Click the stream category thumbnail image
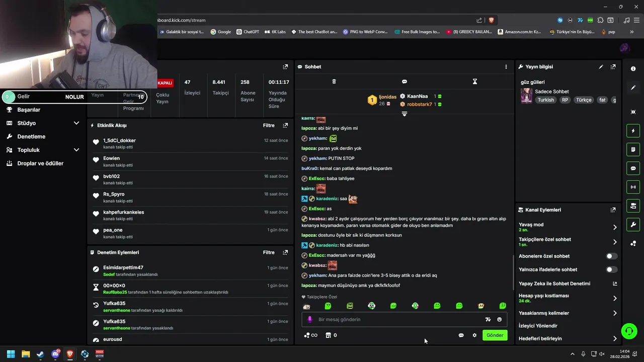 (526, 96)
